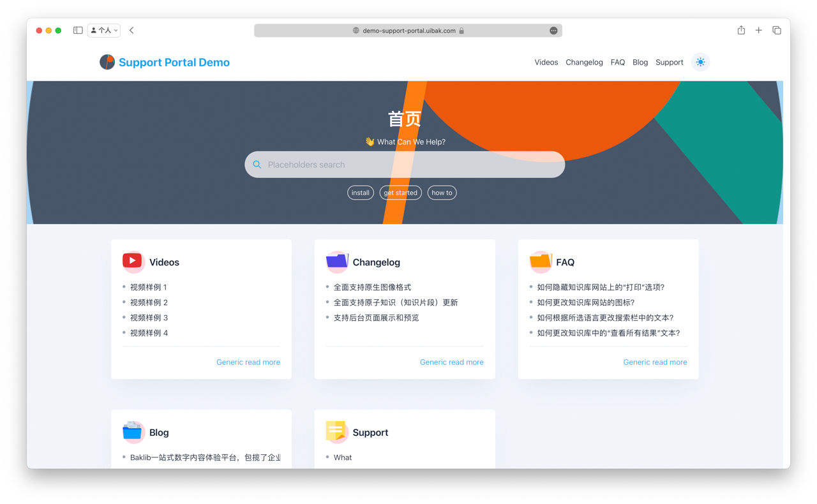Screen dimensions: 817x504
Task: Click the purple Changelog folder icon
Action: 336,261
